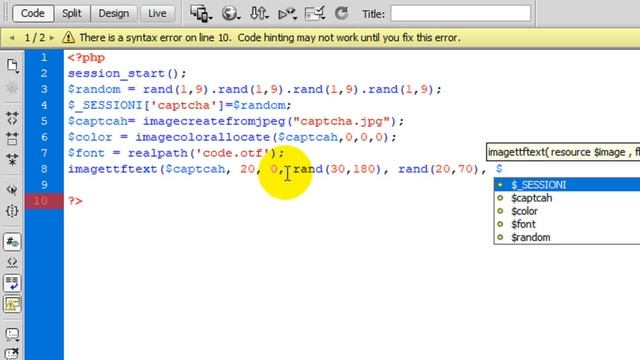Click 'session_start();' on line 2
The width and height of the screenshot is (640, 360).
127,73
